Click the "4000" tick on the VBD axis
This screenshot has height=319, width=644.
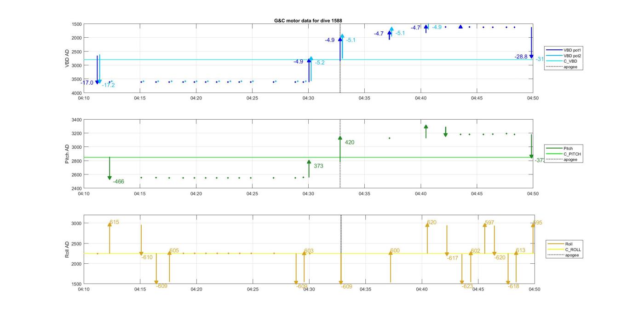coord(76,93)
